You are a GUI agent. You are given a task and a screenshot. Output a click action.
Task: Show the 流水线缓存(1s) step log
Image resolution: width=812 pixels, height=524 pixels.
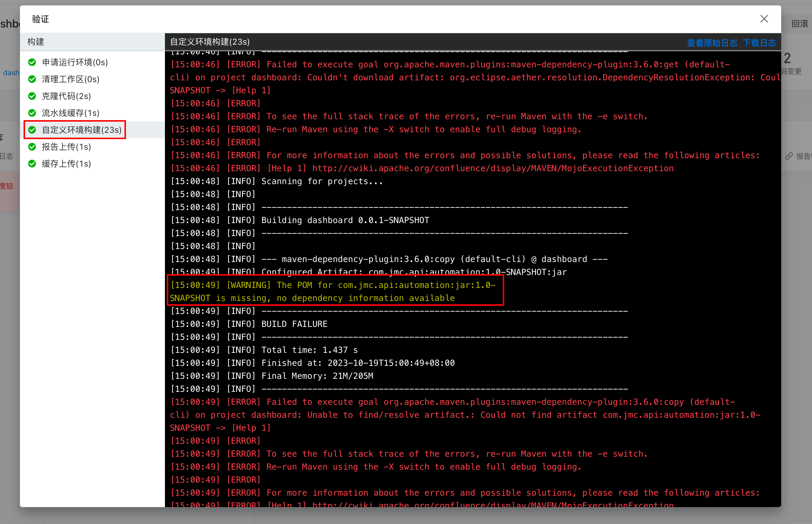[x=70, y=113]
